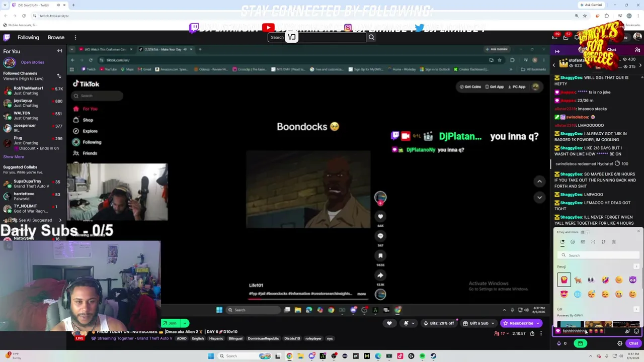Expand the GIF section arrow
This screenshot has width=644, height=362.
pos(636,309)
